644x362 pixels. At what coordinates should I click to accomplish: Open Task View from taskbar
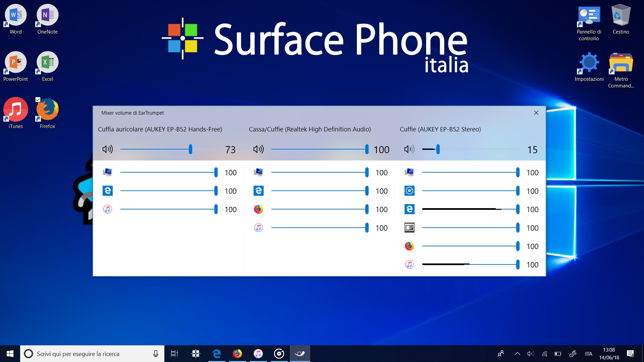[174, 354]
